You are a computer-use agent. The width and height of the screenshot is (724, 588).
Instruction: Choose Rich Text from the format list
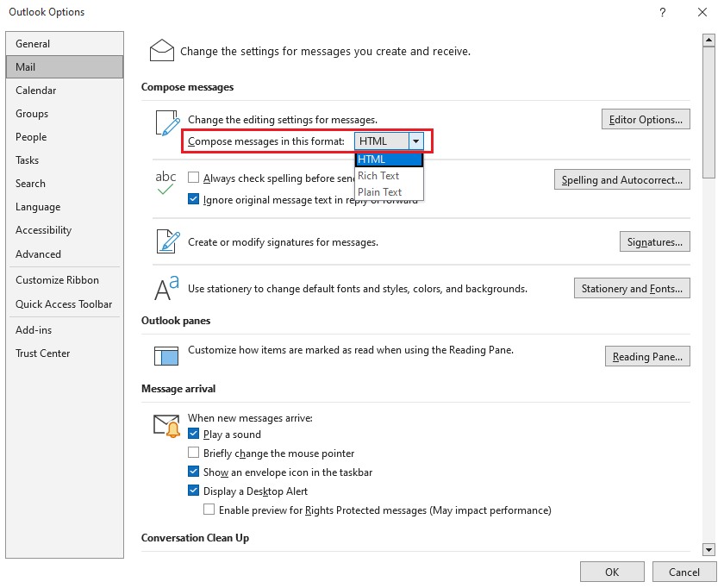[x=378, y=176]
